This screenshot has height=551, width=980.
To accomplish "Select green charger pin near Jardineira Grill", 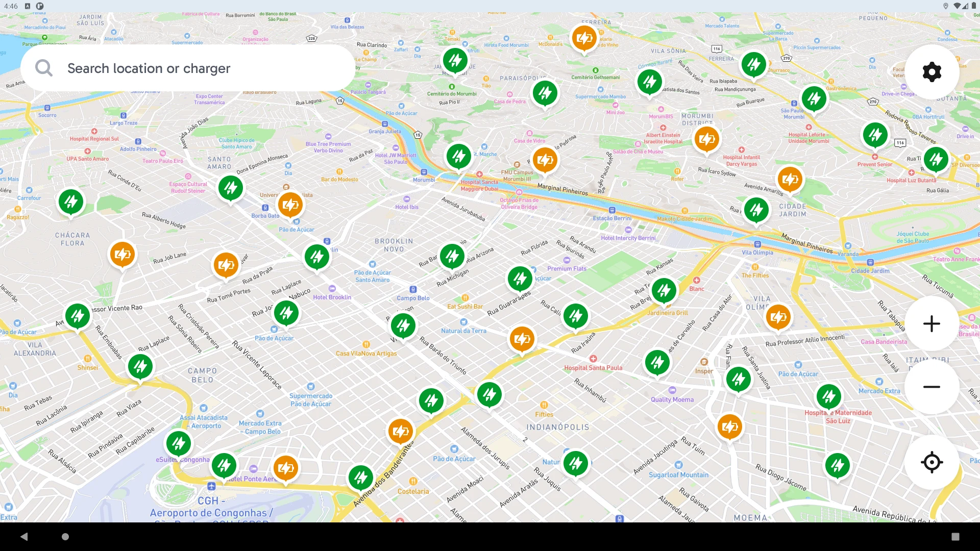I will click(664, 291).
